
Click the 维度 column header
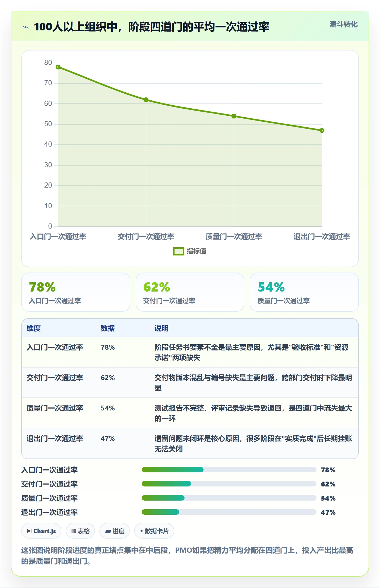point(34,328)
